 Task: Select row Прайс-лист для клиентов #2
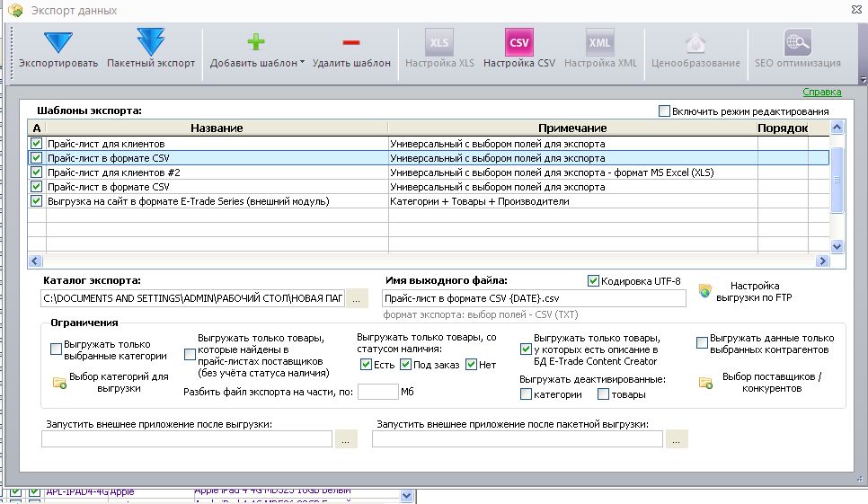point(429,172)
